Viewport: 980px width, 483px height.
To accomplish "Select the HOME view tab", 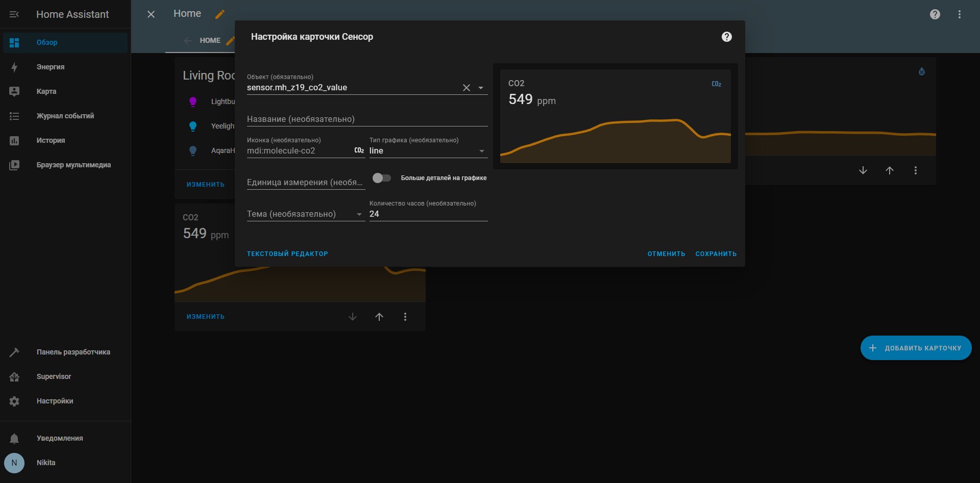I will point(210,40).
